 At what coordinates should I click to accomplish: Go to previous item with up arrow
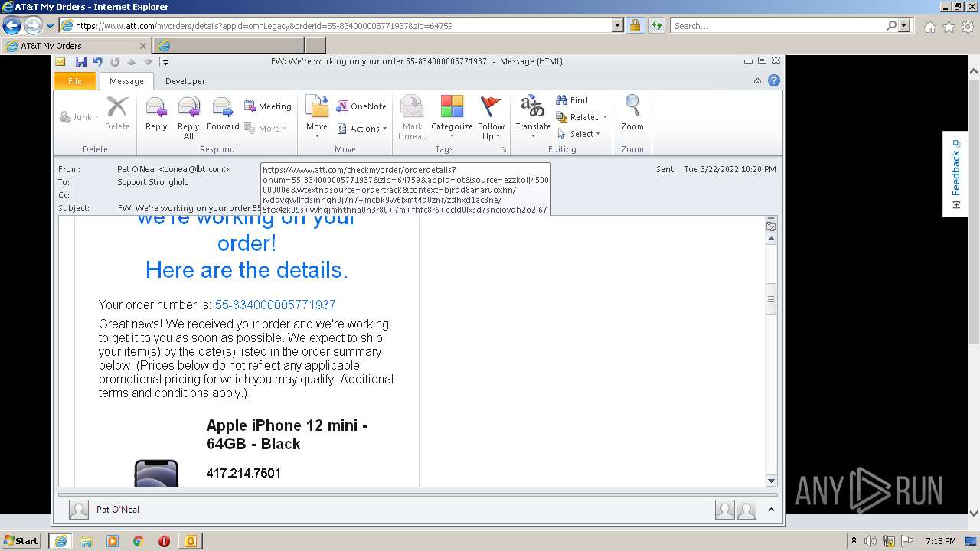[x=132, y=62]
